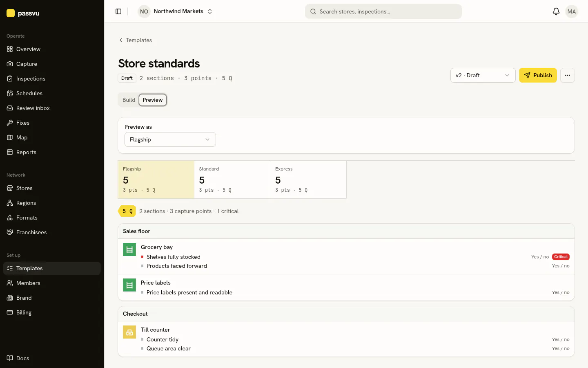Toggle the sidebar collapse icon
The height and width of the screenshot is (368, 588).
pos(118,11)
